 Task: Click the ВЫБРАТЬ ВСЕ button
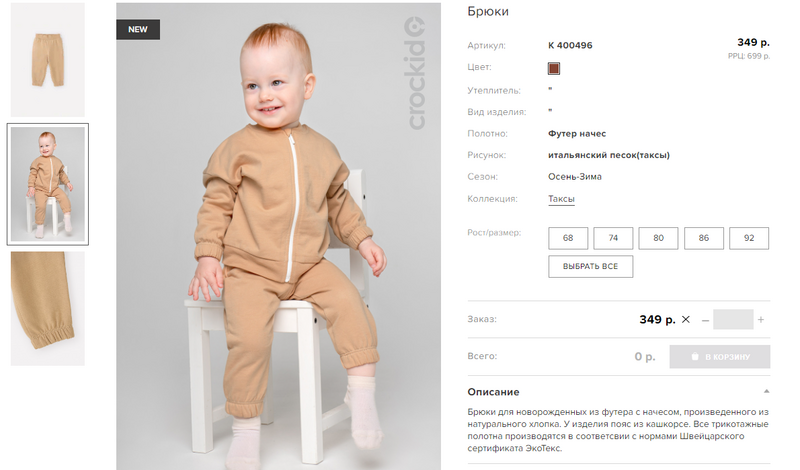click(590, 266)
